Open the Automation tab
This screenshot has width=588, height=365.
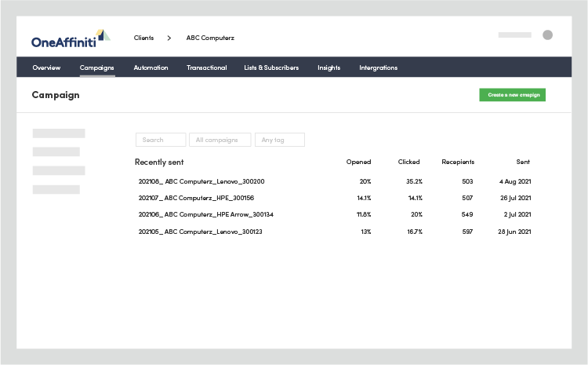click(x=151, y=68)
